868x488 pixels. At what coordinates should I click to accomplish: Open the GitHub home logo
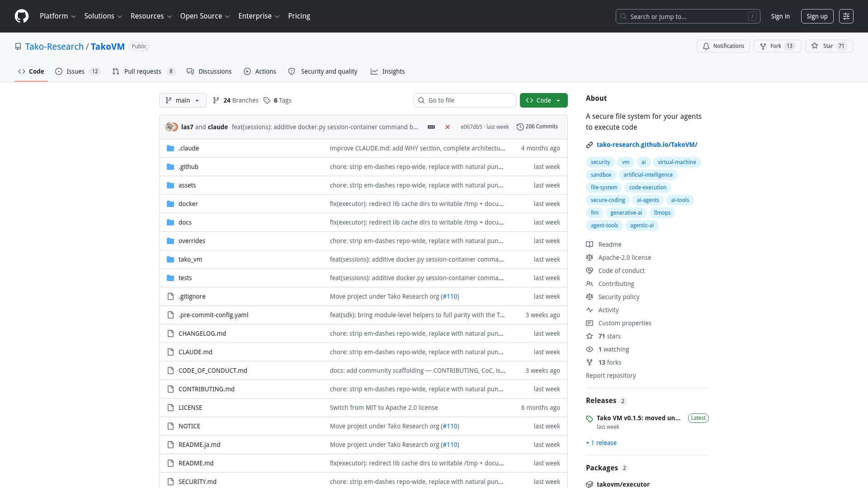[x=22, y=16]
